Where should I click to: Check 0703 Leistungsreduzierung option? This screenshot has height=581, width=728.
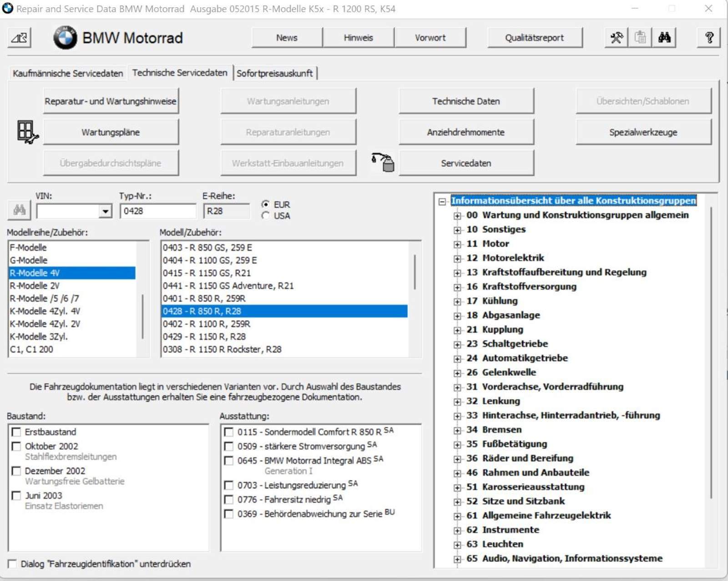click(x=229, y=485)
